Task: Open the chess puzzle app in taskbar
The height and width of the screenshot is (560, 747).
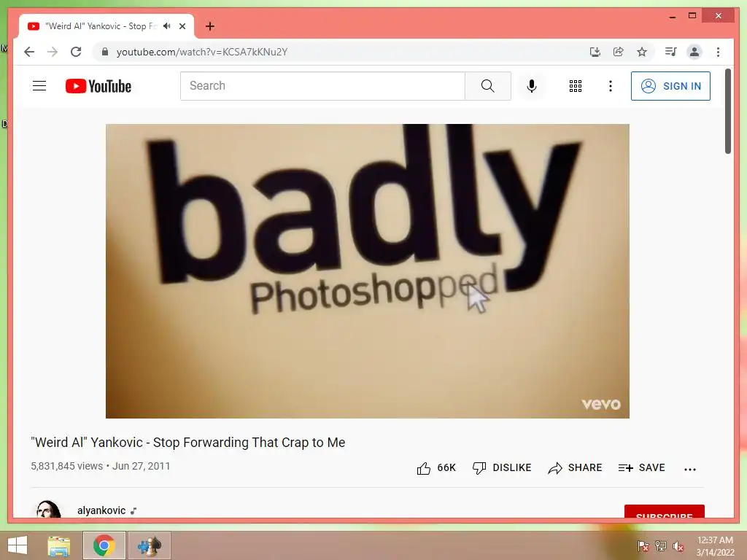Action: pyautogui.click(x=149, y=545)
